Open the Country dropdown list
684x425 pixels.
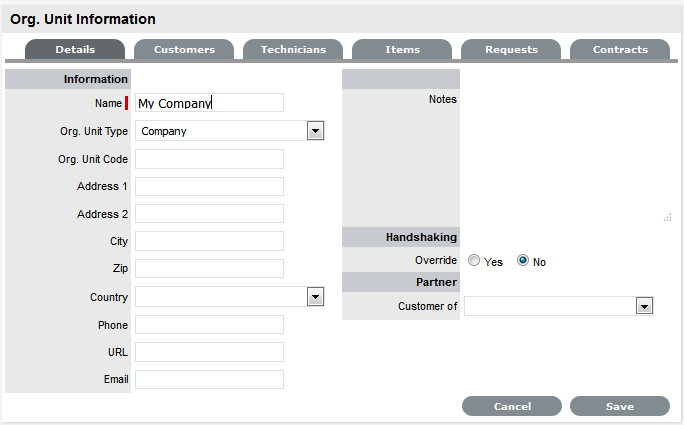315,297
